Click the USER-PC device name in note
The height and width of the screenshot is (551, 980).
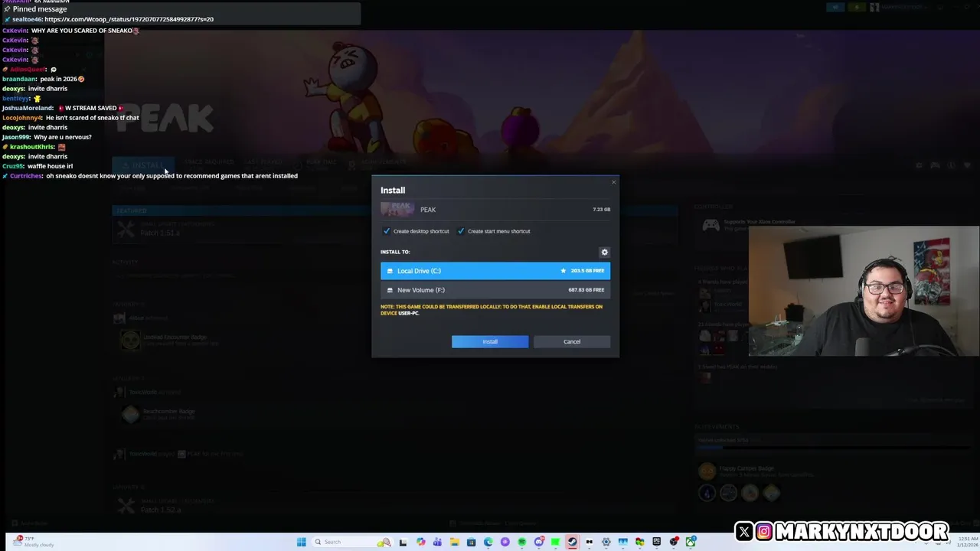point(408,313)
